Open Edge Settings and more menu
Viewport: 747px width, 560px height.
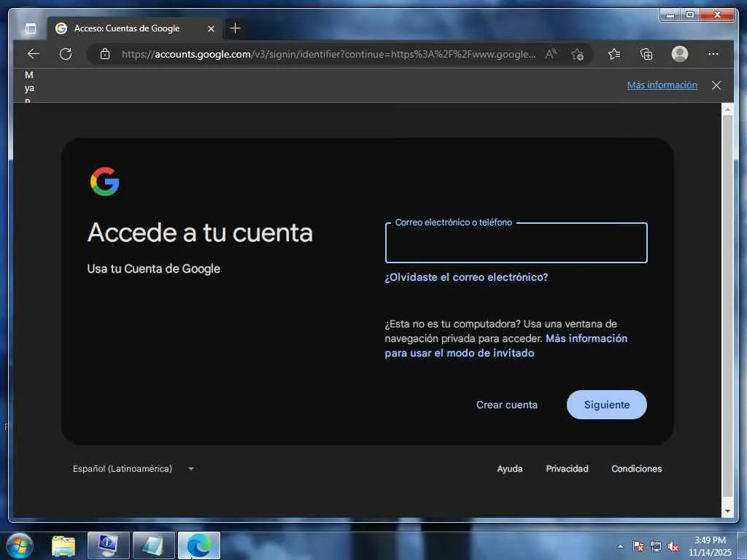click(x=713, y=54)
